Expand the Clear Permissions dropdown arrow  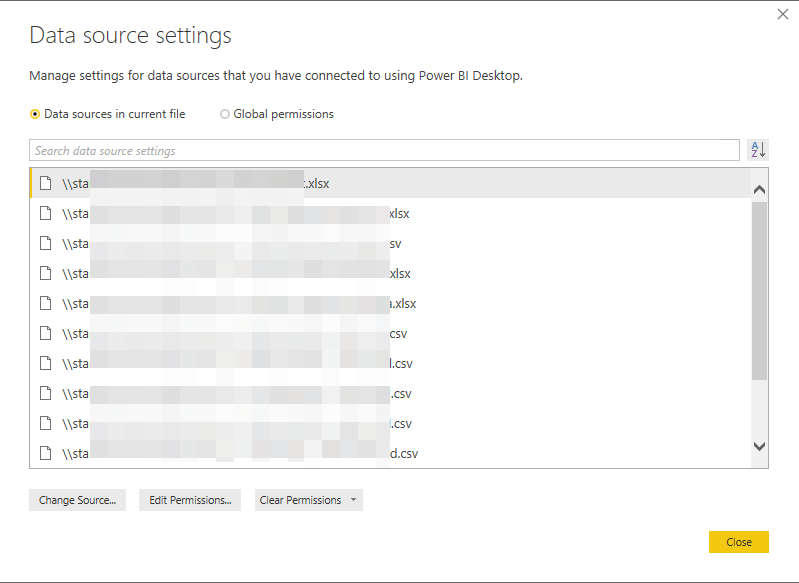coord(354,500)
